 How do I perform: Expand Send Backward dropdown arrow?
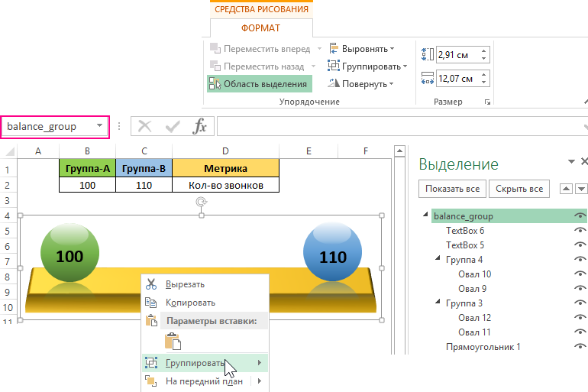pyautogui.click(x=313, y=66)
